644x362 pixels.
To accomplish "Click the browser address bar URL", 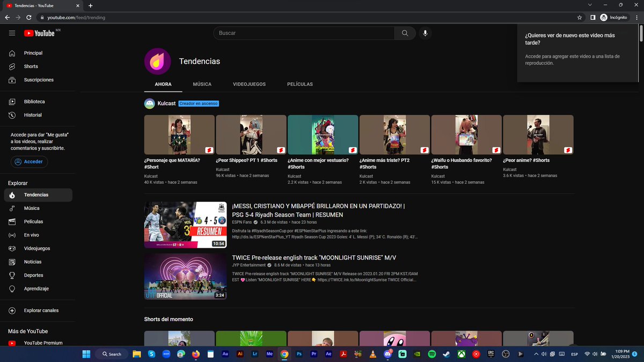I will pos(76,17).
